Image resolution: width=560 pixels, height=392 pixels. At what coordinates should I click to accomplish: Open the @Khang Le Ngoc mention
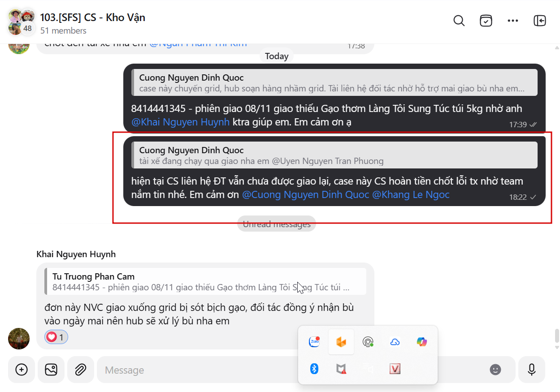click(x=411, y=194)
